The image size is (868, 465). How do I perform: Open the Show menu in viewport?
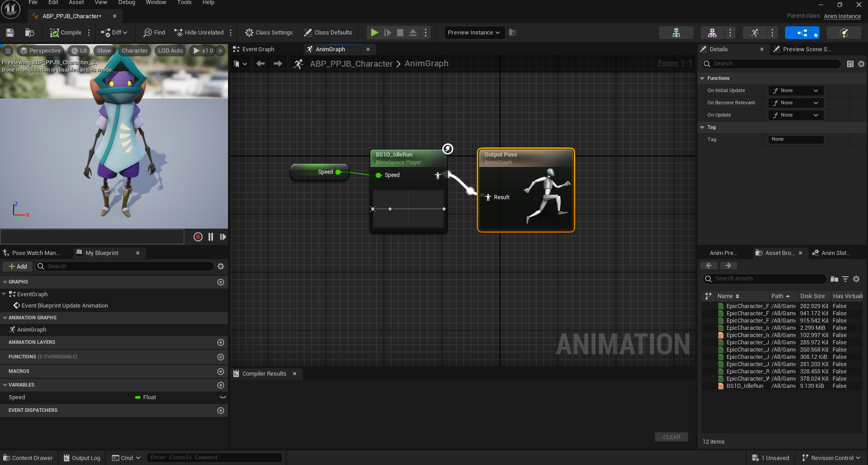[x=104, y=51]
